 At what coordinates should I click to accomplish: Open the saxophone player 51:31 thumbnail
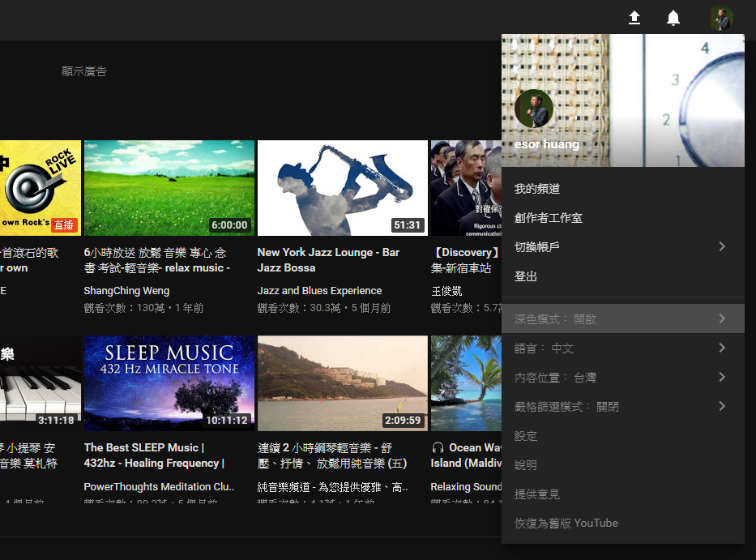pos(342,188)
